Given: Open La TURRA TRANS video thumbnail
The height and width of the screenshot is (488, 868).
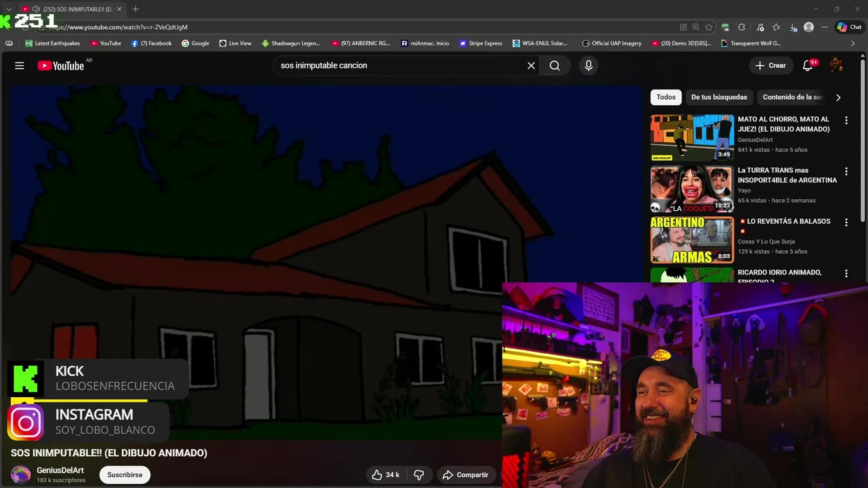Looking at the screenshot, I should point(692,188).
